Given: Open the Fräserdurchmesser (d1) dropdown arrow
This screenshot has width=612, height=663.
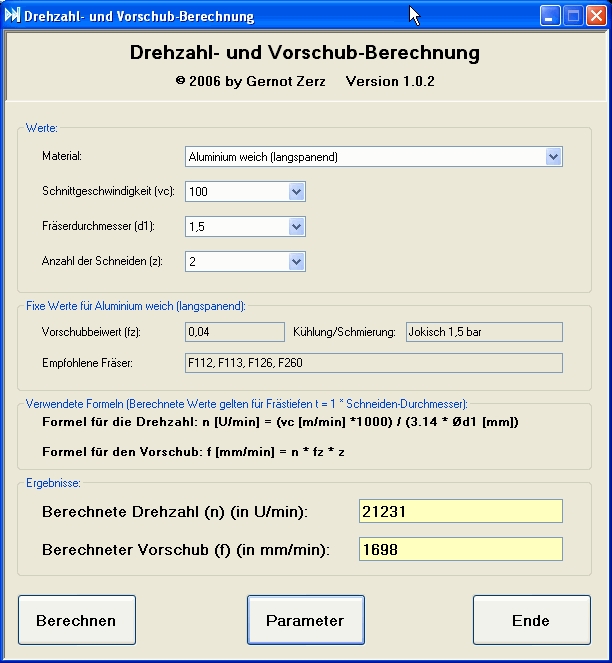Looking at the screenshot, I should pos(296,227).
